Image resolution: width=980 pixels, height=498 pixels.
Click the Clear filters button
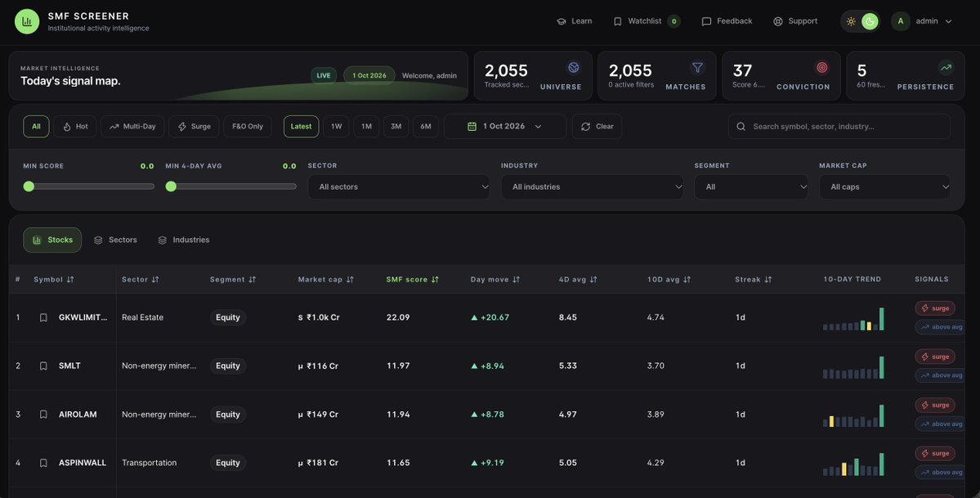(597, 127)
